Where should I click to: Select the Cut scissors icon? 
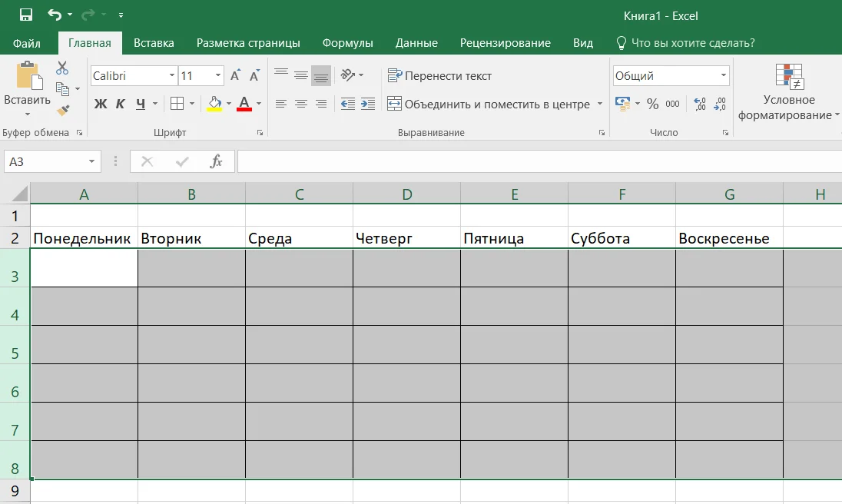click(62, 68)
